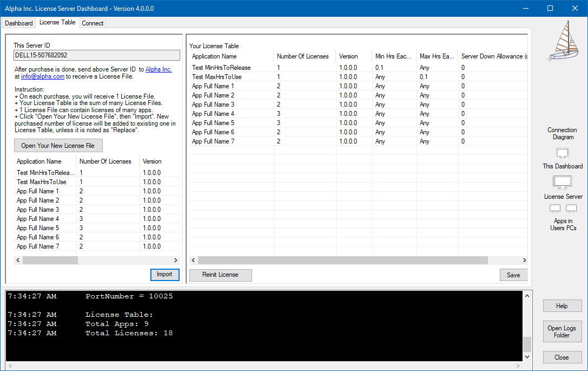
Task: Follow the Alpha Inc. link
Action: tap(158, 69)
